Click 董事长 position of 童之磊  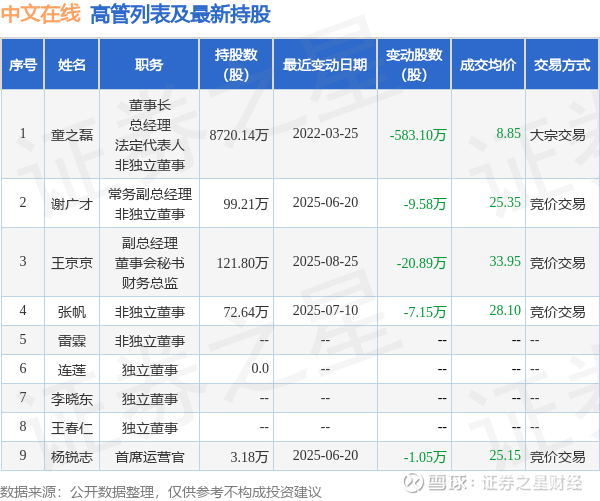click(150, 105)
